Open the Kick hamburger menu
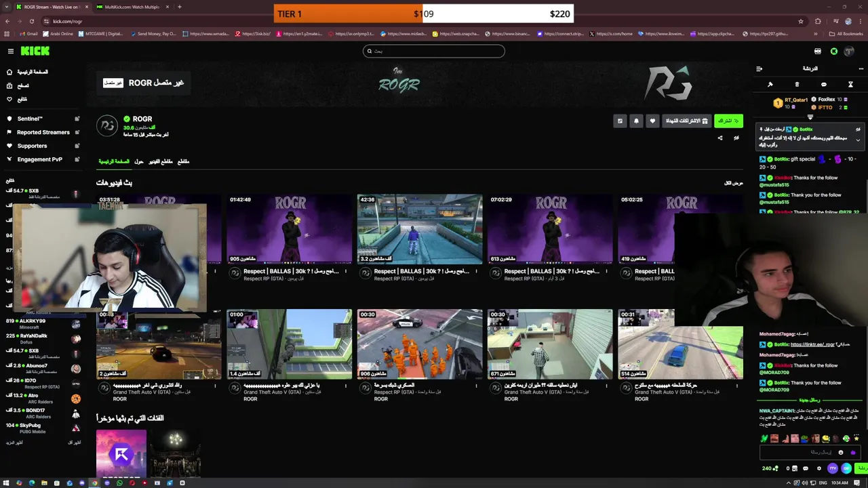868x488 pixels. (x=11, y=51)
